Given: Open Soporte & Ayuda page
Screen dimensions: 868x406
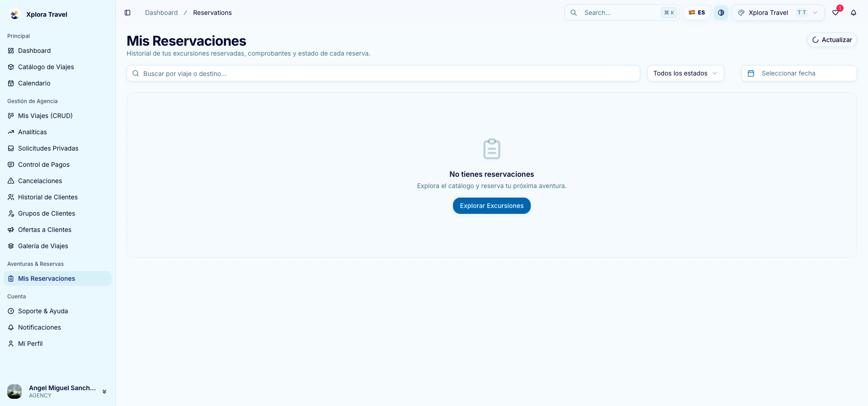Looking at the screenshot, I should click(x=57, y=311).
